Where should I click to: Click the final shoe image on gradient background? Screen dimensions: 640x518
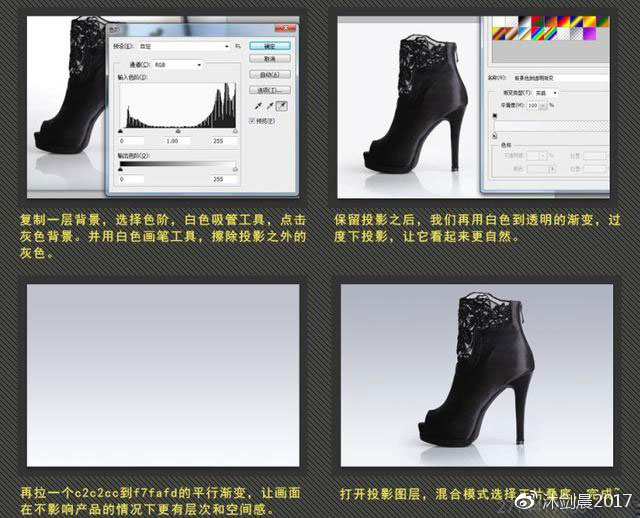[477, 376]
